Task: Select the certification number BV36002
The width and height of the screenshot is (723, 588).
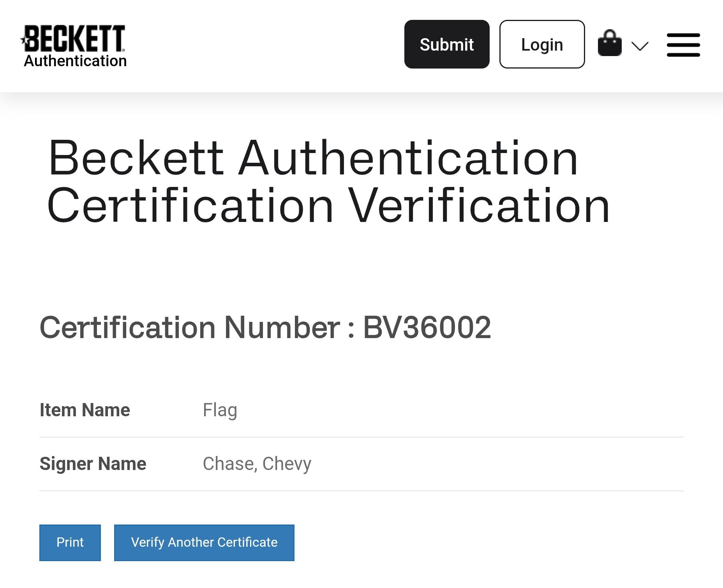Action: (427, 327)
